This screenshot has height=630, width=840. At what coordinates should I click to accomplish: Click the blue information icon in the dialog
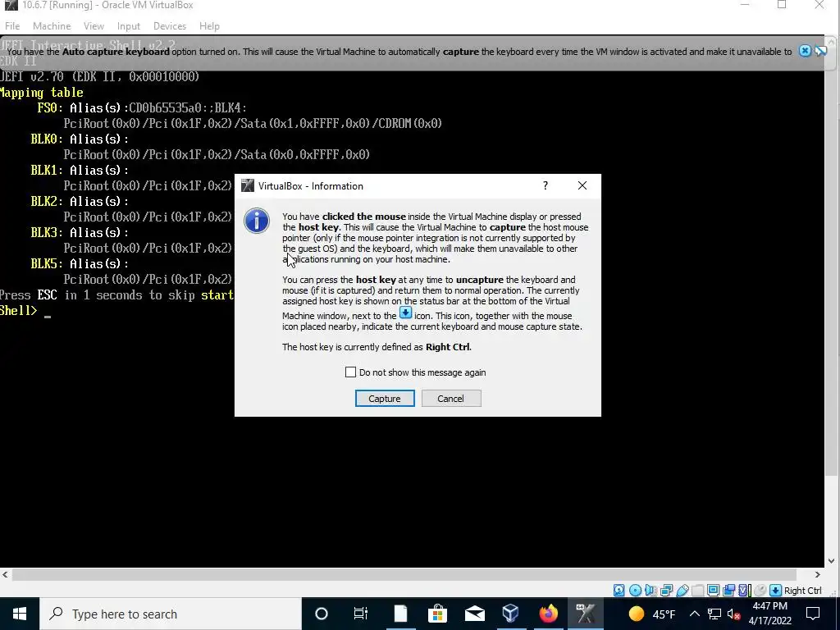[x=257, y=221]
